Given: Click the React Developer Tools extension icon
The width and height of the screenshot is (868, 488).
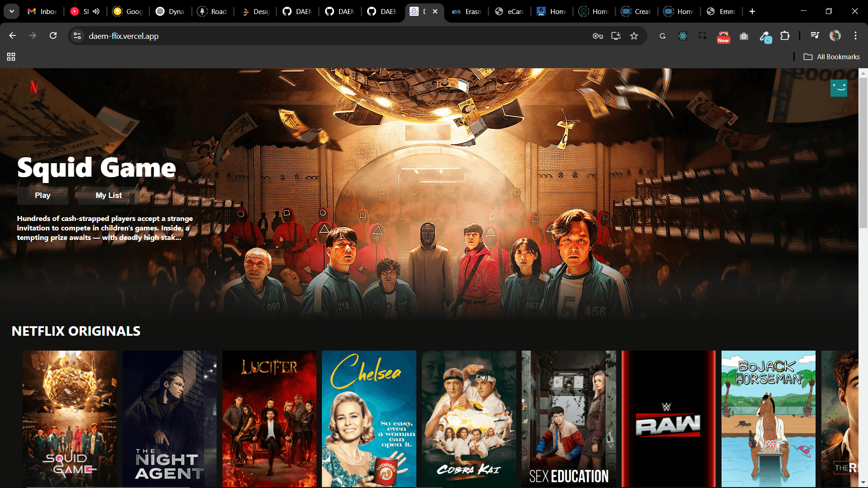Looking at the screenshot, I should coord(683,36).
